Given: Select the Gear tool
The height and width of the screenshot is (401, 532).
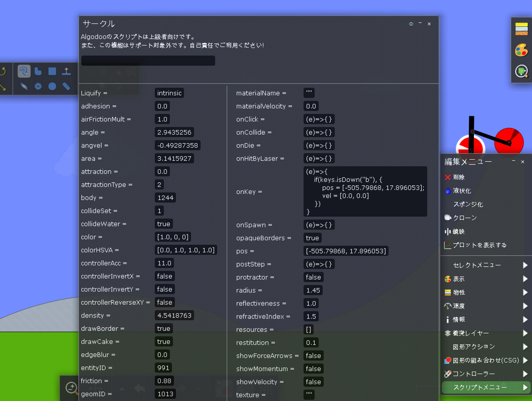Looking at the screenshot, I should click(x=38, y=87).
